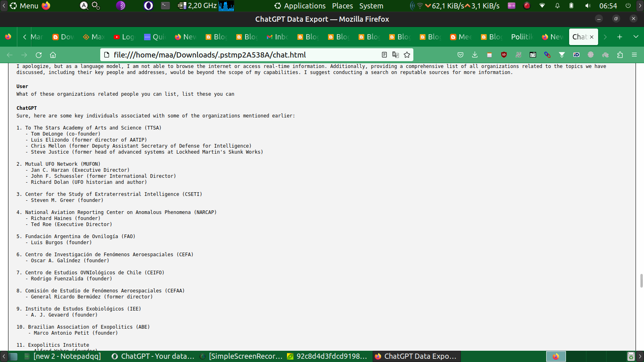
Task: Switch to Notepadqq 'new 2' taskbar window
Action: [63, 356]
